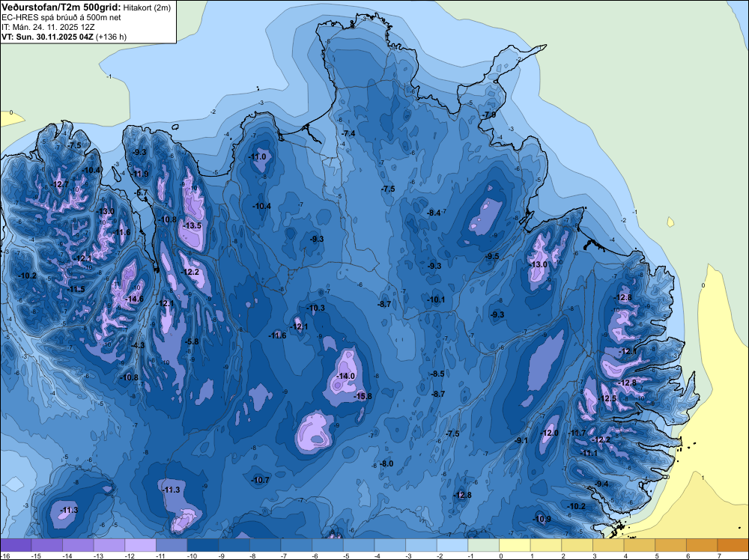The image size is (749, 560).
Task: Select the legend swatch between -12 and -11
Action: (141, 545)
